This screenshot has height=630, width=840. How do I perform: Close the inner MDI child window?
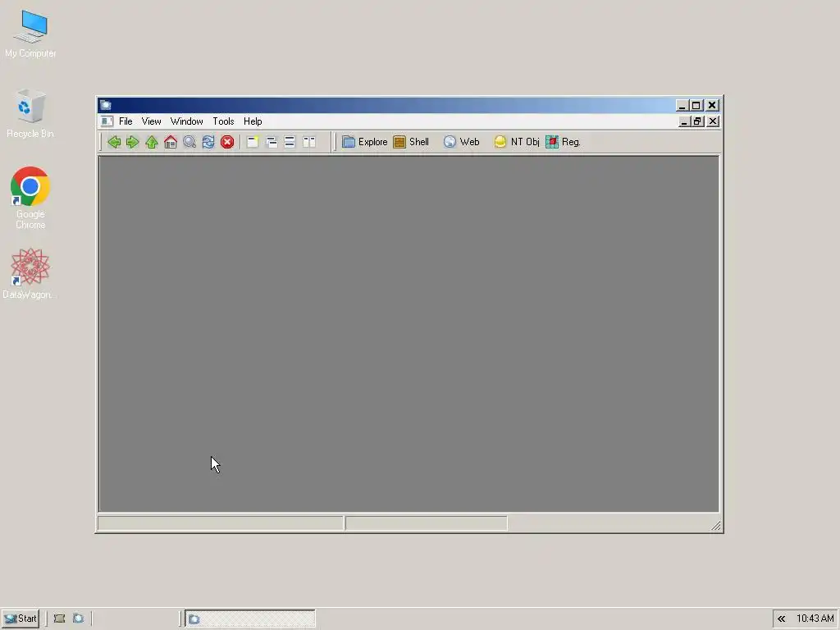(x=713, y=121)
